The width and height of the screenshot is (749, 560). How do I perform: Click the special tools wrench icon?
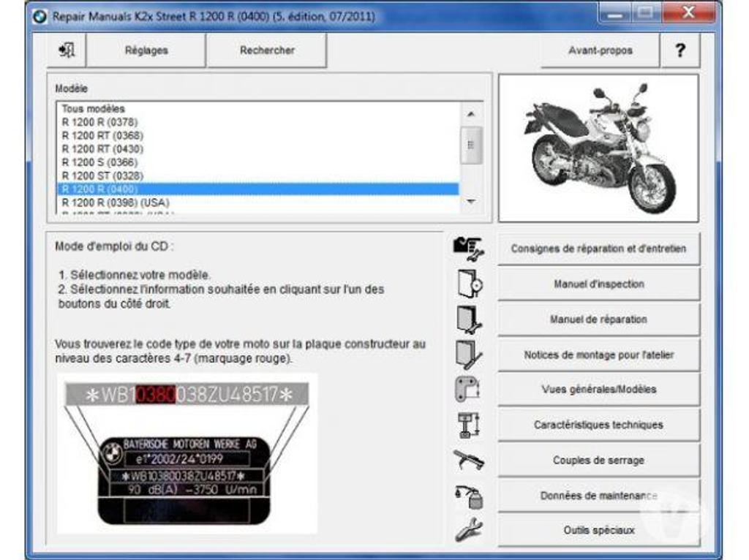469,530
